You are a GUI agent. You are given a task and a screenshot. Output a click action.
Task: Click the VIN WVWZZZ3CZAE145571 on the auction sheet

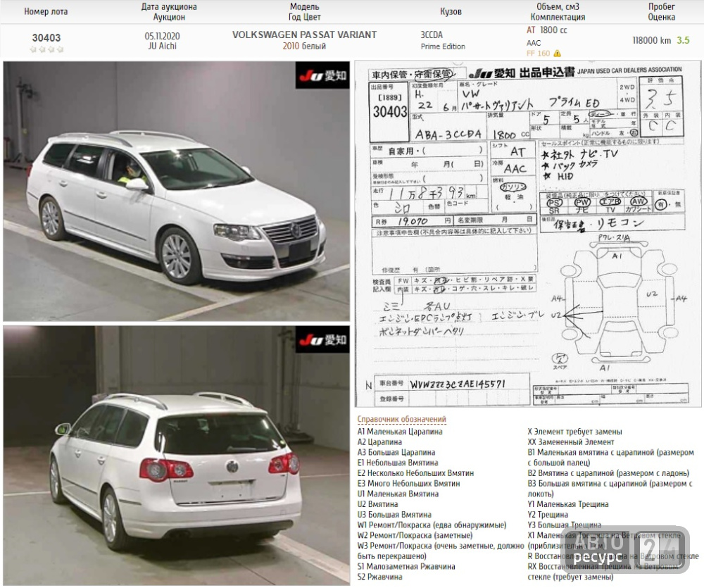click(458, 384)
